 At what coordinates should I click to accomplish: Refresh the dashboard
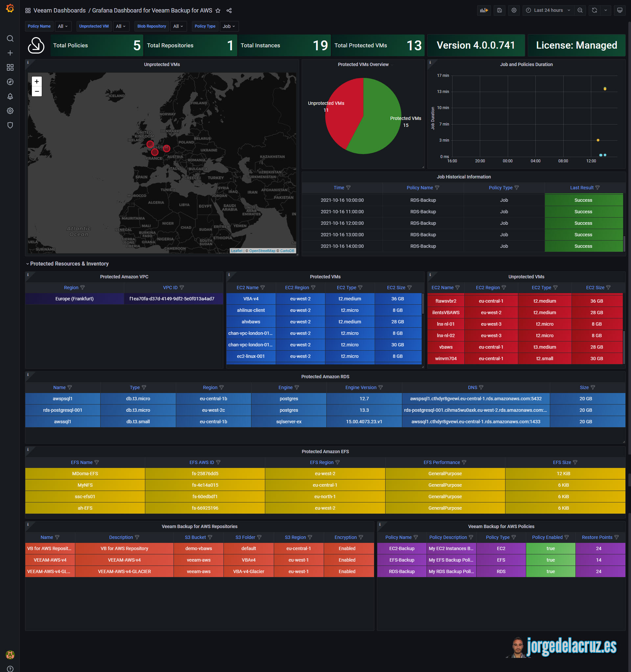coord(595,10)
